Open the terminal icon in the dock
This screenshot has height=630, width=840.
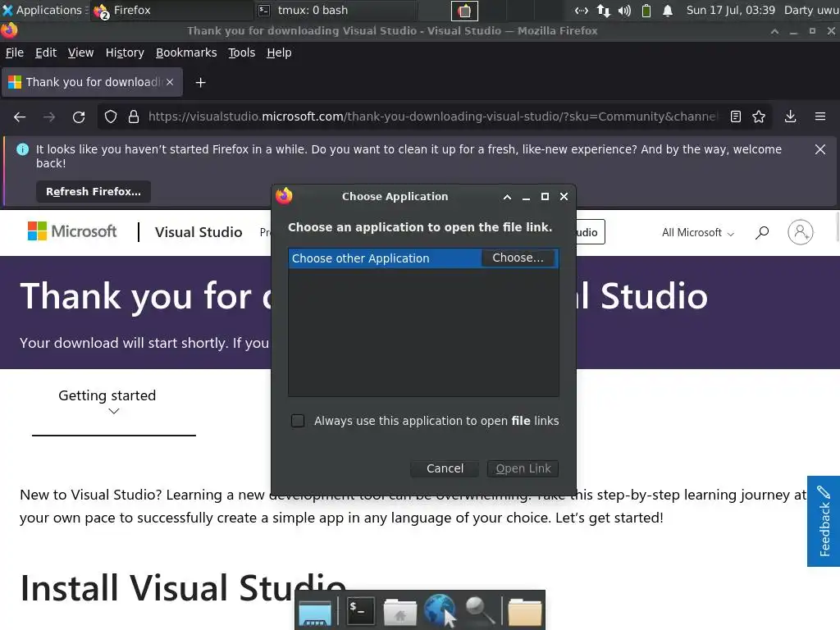pos(360,610)
